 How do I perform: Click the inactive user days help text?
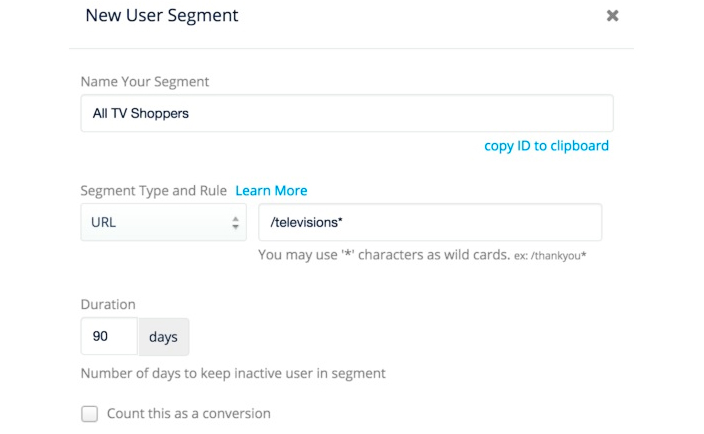tap(233, 374)
